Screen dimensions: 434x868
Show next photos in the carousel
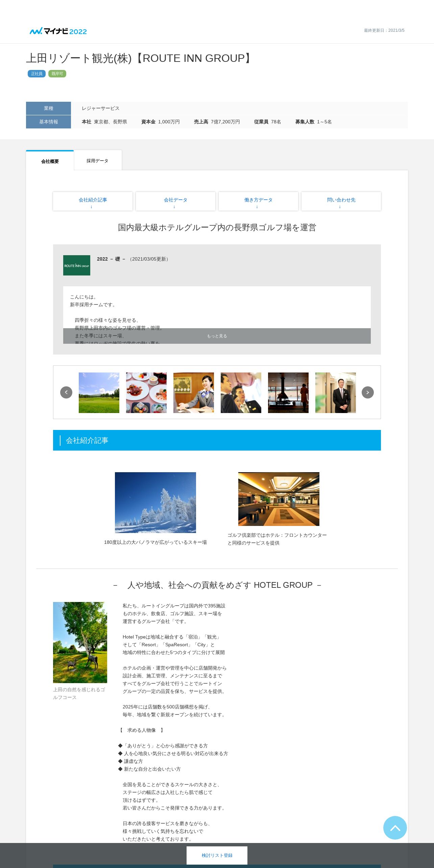coord(368,392)
